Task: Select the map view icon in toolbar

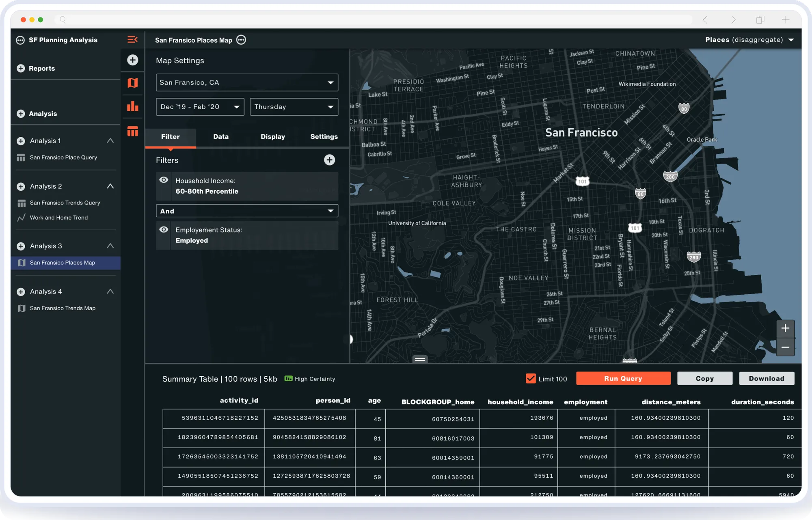Action: coord(132,83)
